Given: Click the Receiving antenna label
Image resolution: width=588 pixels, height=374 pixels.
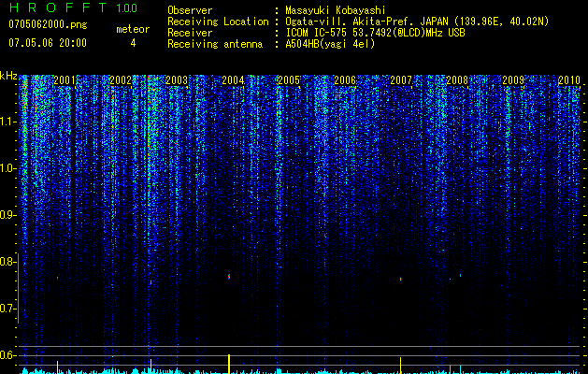Looking at the screenshot, I should click(x=215, y=44).
